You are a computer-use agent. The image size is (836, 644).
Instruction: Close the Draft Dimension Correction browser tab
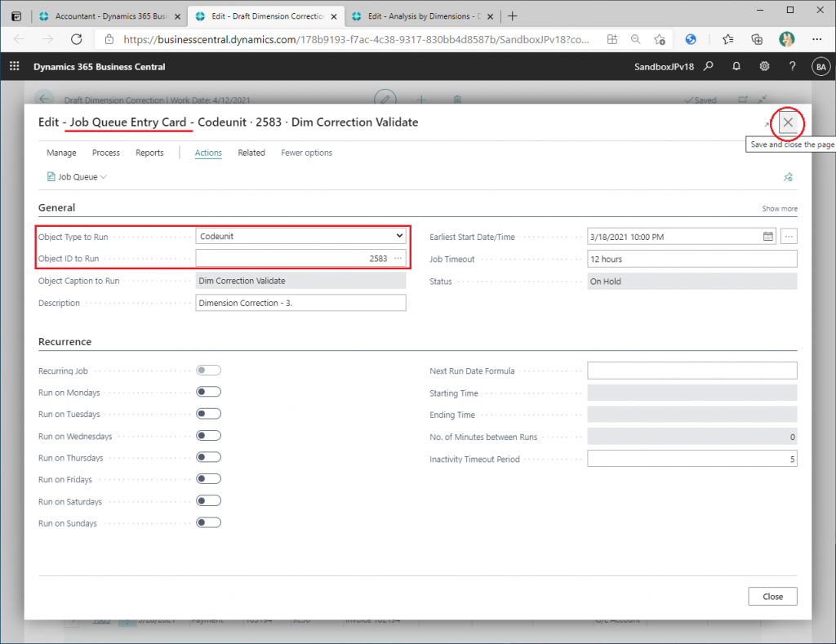[x=334, y=16]
